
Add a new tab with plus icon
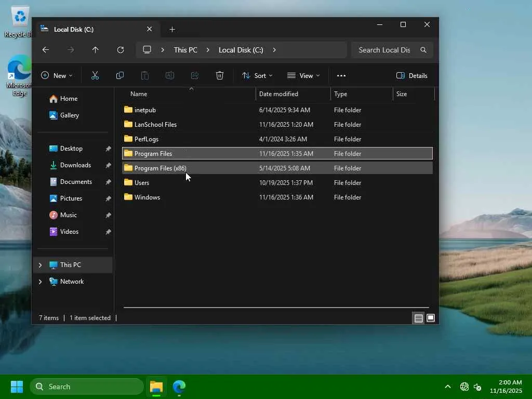tap(172, 29)
